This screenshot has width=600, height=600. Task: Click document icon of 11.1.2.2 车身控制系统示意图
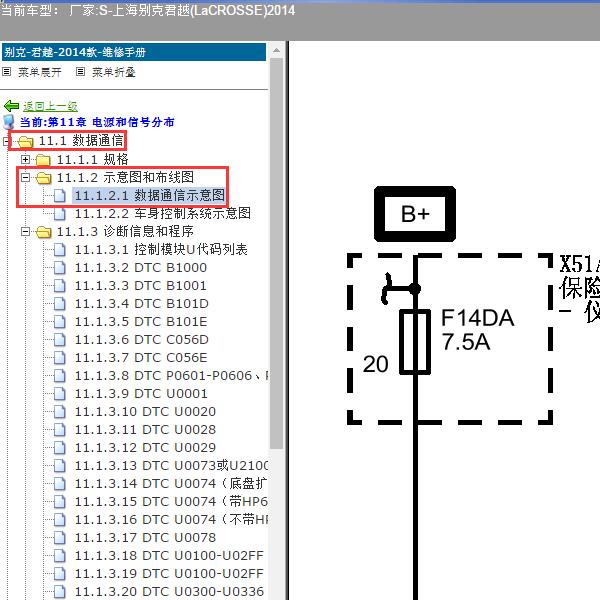pyautogui.click(x=59, y=214)
